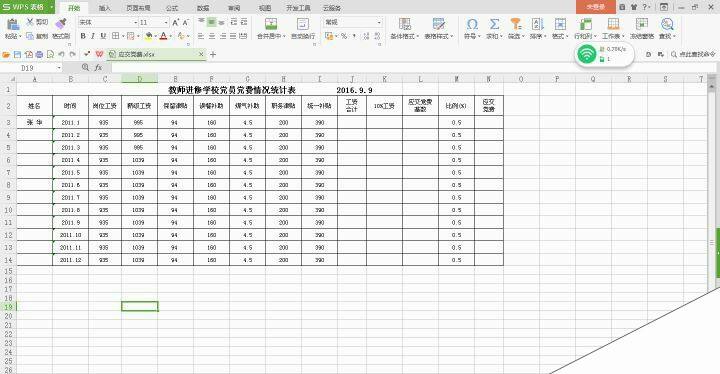Expand the Paste options arrow

point(20,36)
